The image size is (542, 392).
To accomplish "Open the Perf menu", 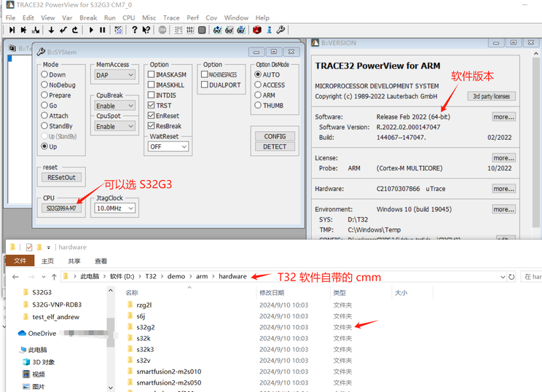I will pyautogui.click(x=192, y=17).
